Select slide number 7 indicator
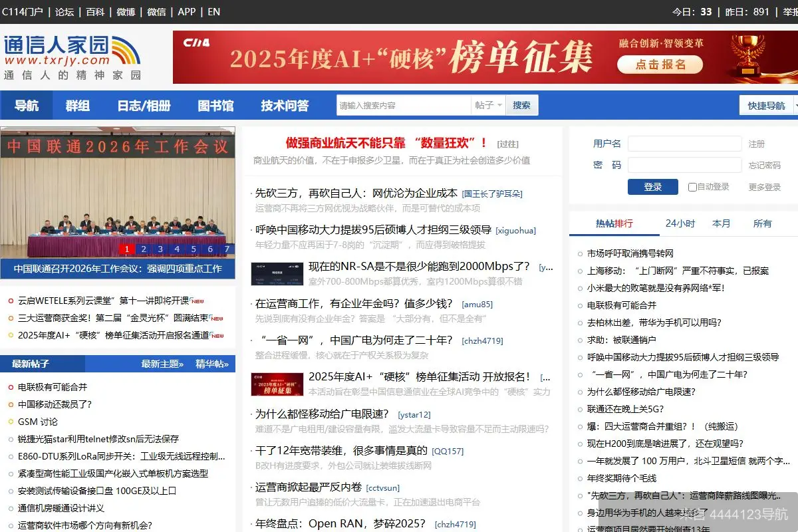This screenshot has width=798, height=532. [x=227, y=249]
